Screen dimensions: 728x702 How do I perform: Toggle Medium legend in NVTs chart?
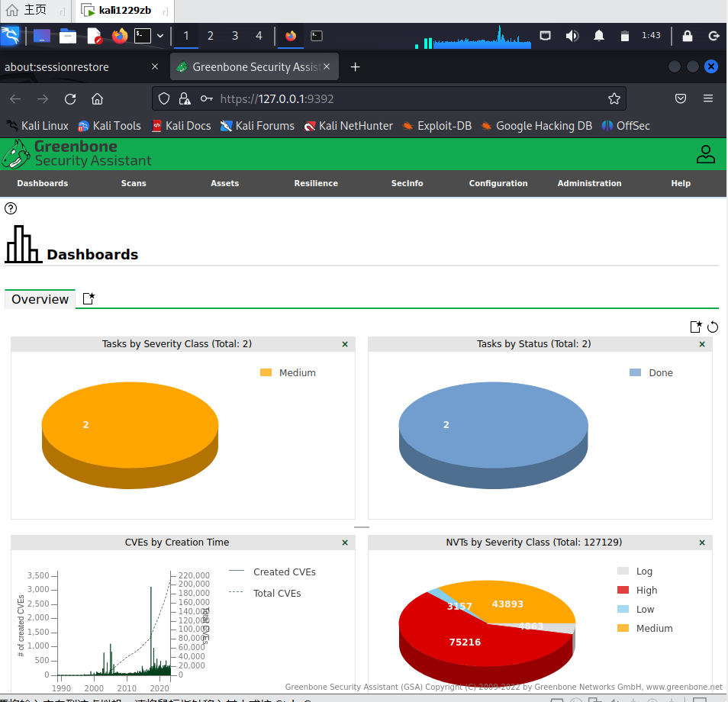(x=645, y=628)
